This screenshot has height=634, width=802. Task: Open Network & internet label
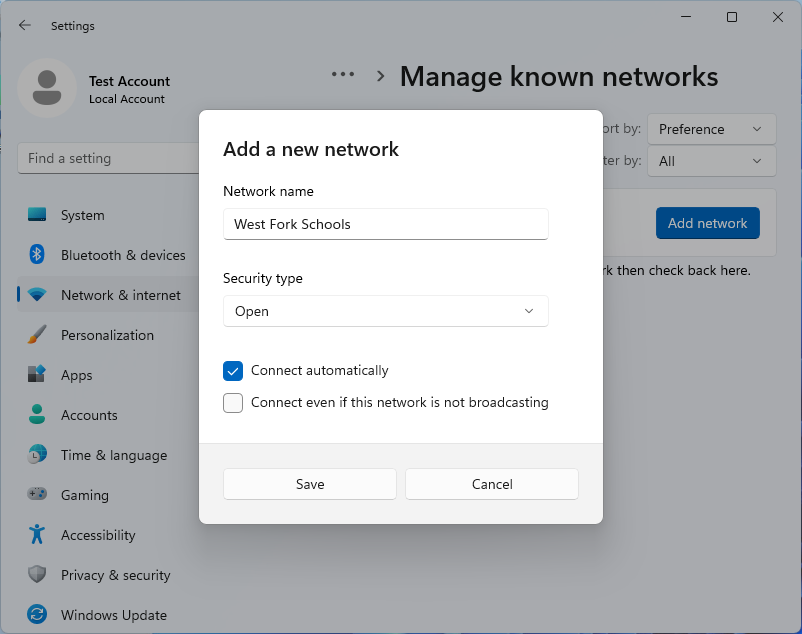point(121,295)
